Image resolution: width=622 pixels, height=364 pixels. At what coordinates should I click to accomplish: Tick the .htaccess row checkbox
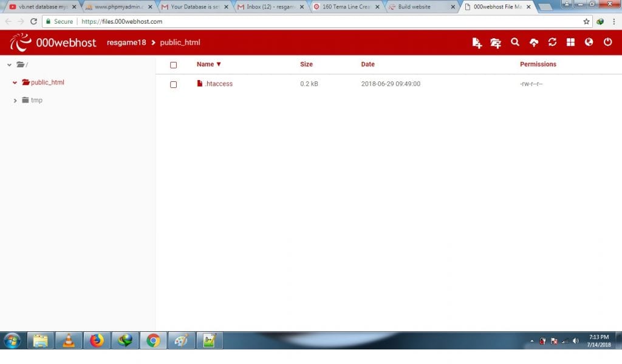coord(173,84)
